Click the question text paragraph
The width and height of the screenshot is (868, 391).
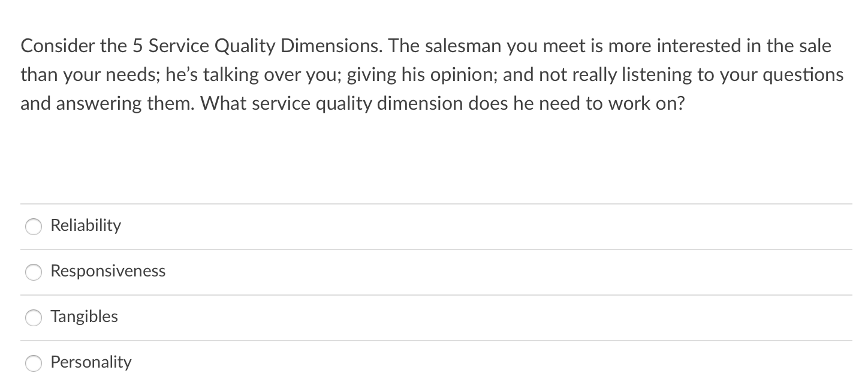[x=432, y=74]
